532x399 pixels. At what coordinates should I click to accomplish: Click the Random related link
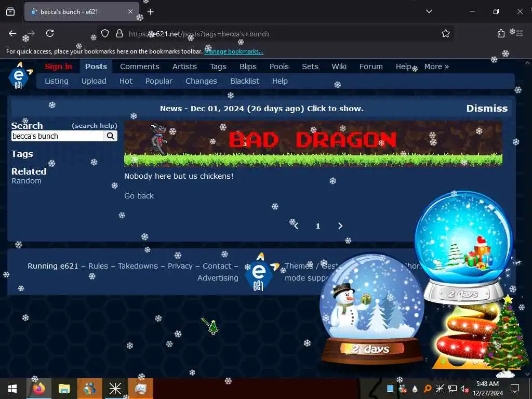pyautogui.click(x=26, y=181)
